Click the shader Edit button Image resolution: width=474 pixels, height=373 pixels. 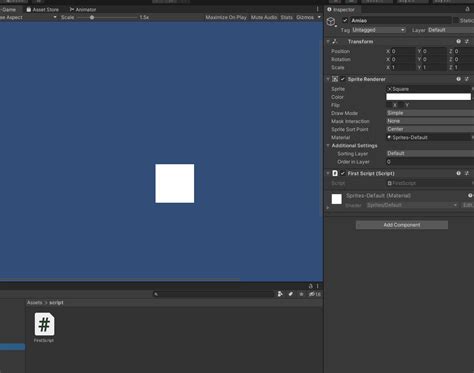[x=468, y=205]
